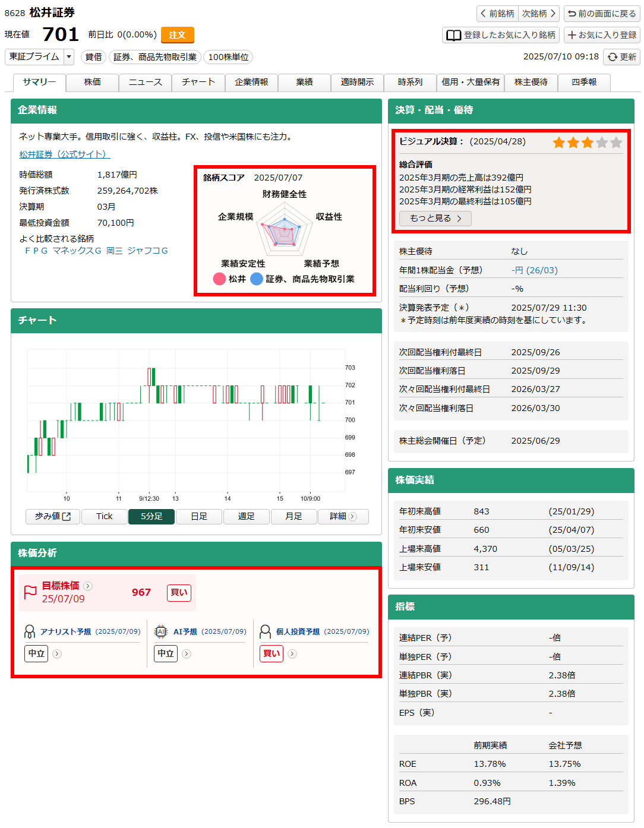Select the 5分足 chart interval
Viewport: 644px width, 828px height.
[151, 517]
